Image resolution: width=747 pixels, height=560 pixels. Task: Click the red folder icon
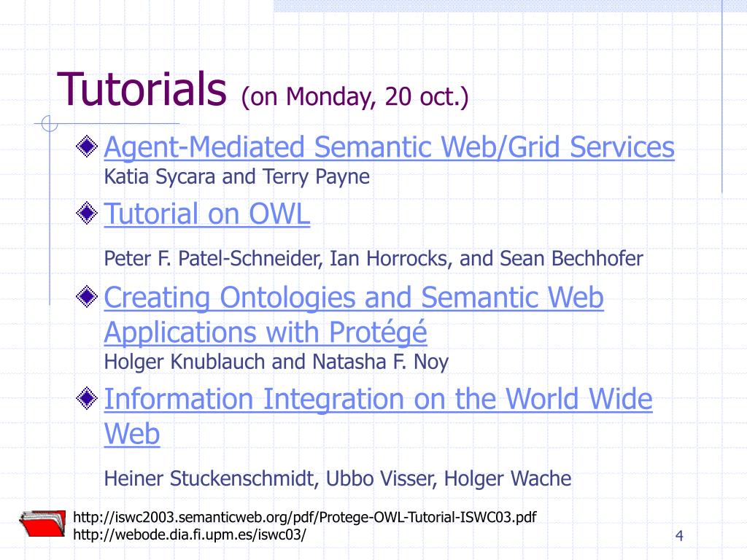point(43,523)
